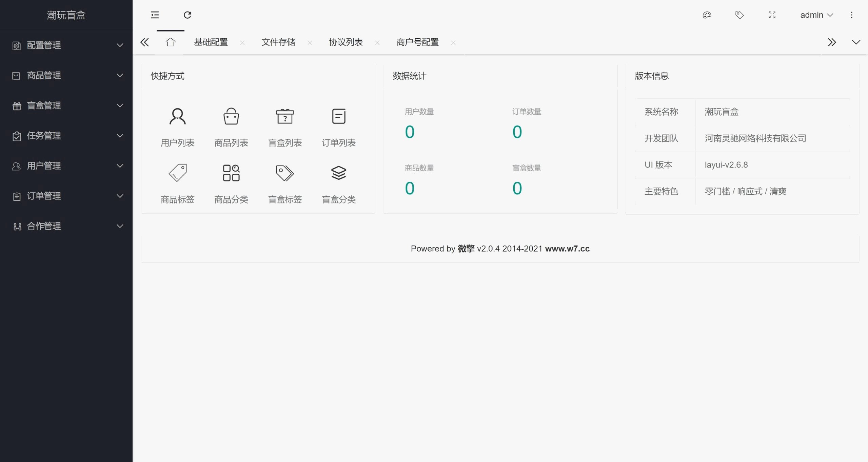Toggle the sidebar collapse icon
The image size is (868, 462).
point(155,15)
